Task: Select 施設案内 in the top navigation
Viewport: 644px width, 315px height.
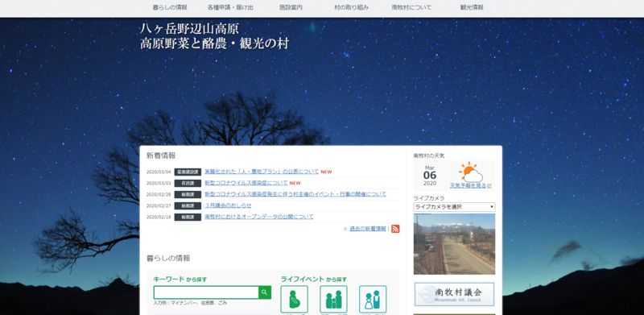Action: coord(291,7)
